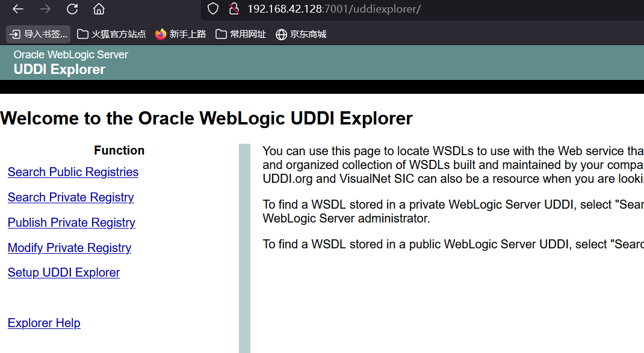
Task: Click the 'You can use this page' line
Action: pyautogui.click(x=453, y=151)
